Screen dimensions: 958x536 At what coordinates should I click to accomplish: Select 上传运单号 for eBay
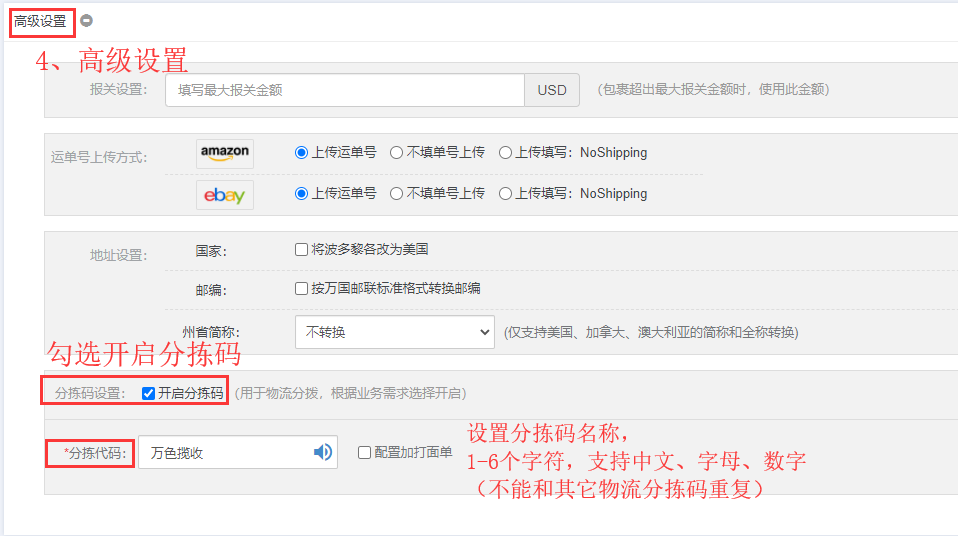pos(301,194)
